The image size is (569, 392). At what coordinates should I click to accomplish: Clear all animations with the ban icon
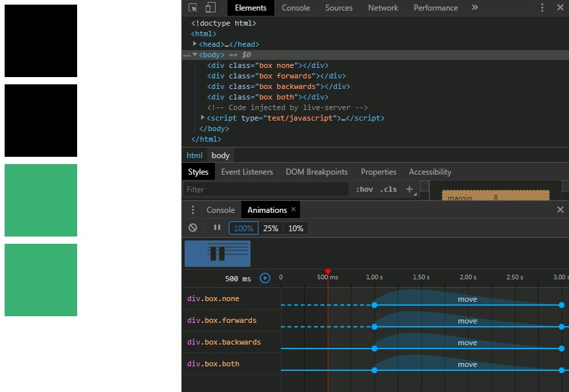(193, 228)
